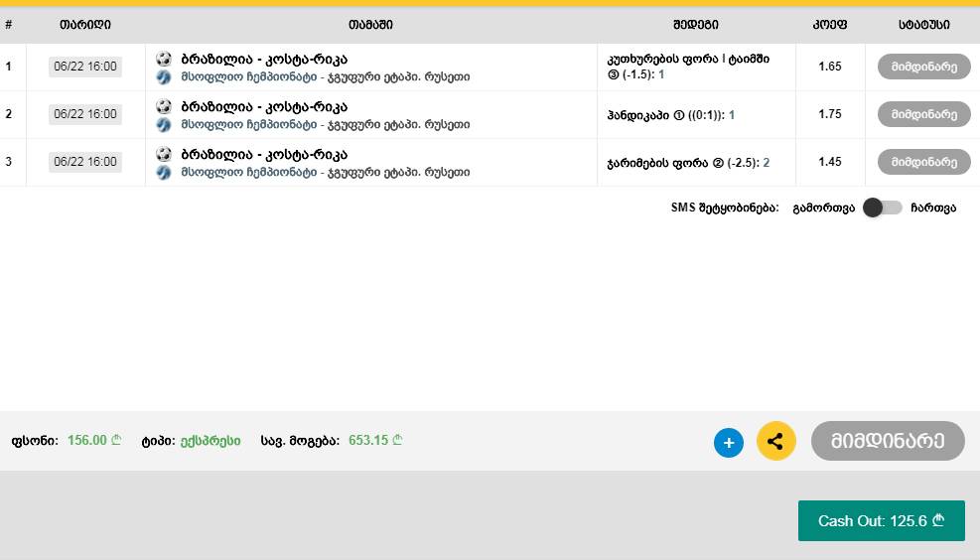Click the tournament name link in row 1
The height and width of the screenshot is (560, 980).
coord(326,76)
